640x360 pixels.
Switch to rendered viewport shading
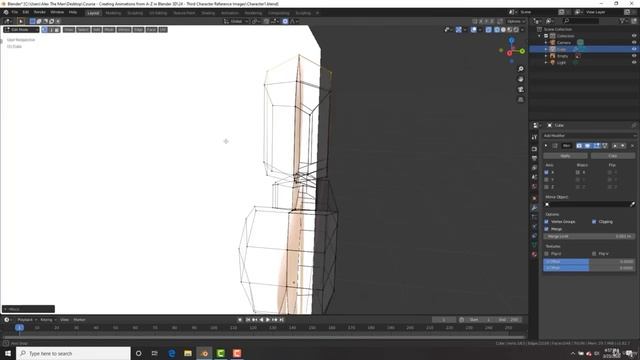click(x=516, y=30)
